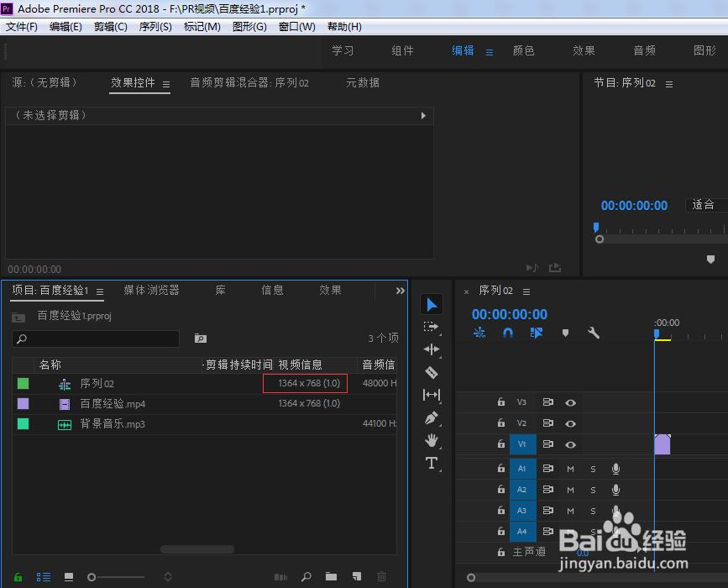The width and height of the screenshot is (728, 588).
Task: Select the Pen tool
Action: (x=432, y=418)
